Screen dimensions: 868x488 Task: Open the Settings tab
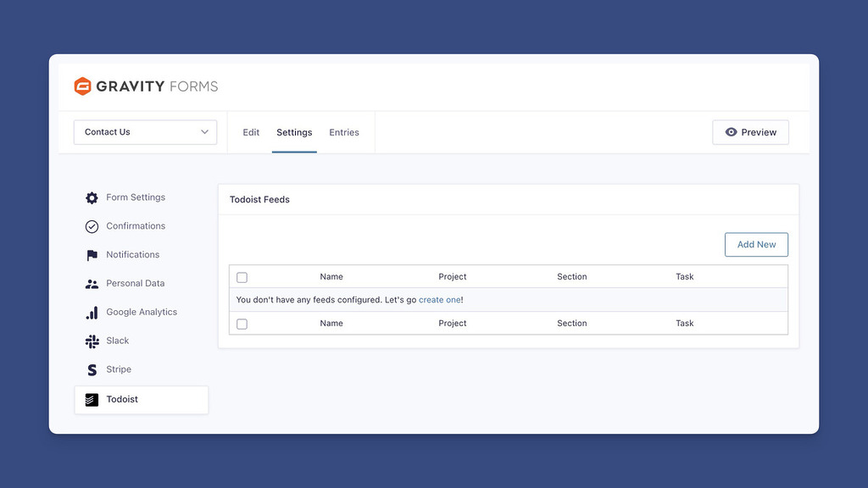pyautogui.click(x=294, y=132)
